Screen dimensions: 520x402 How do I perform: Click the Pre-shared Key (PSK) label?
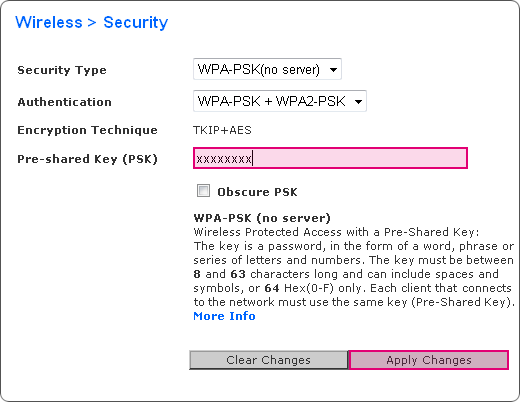coord(87,159)
